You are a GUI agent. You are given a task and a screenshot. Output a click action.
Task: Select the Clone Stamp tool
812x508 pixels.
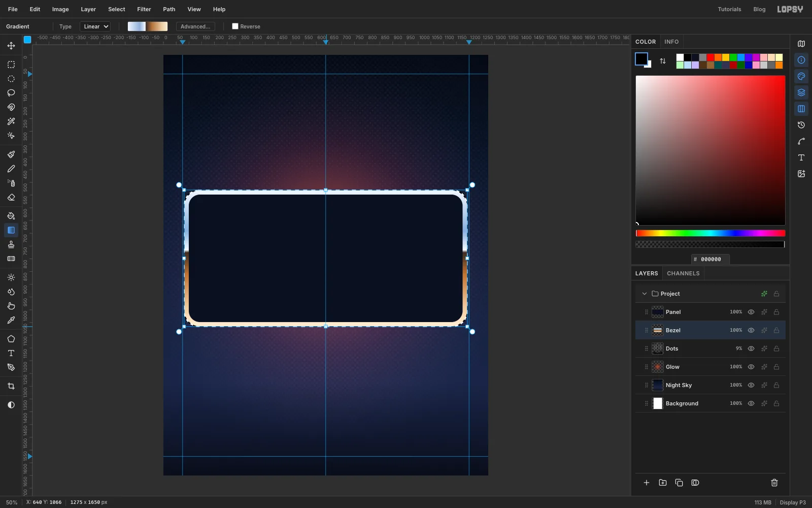tap(11, 244)
